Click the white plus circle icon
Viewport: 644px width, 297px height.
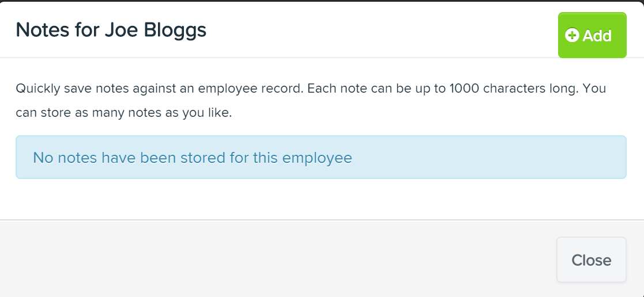[x=572, y=35]
